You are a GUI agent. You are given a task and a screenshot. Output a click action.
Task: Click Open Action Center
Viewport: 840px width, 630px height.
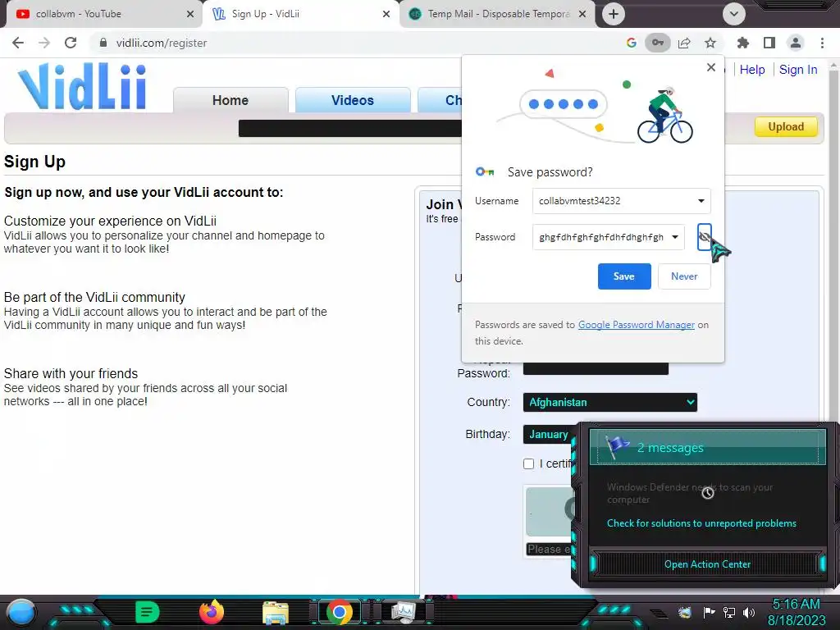707,564
